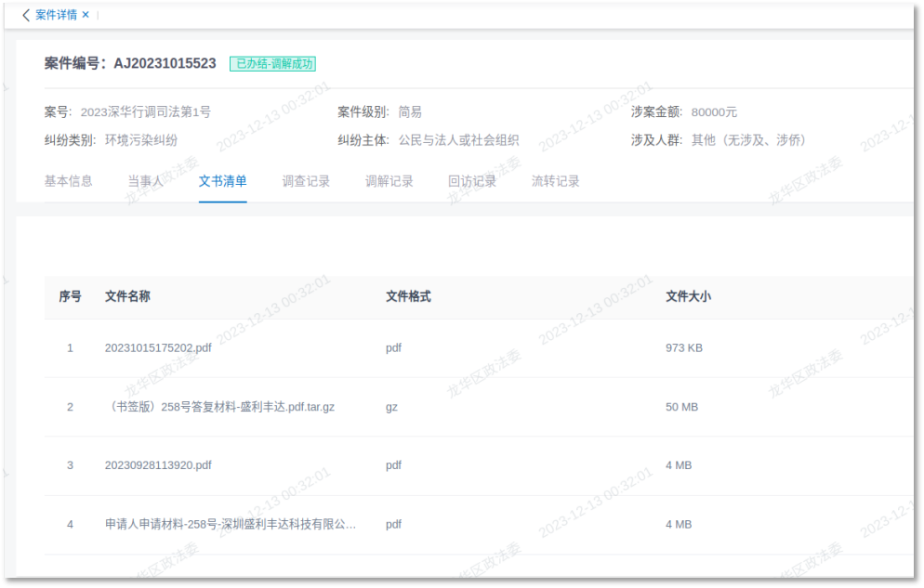Viewport: 924px width, 588px height.
Task: Open the （书签版）258号答复材料 tar.gz file
Action: (x=221, y=407)
